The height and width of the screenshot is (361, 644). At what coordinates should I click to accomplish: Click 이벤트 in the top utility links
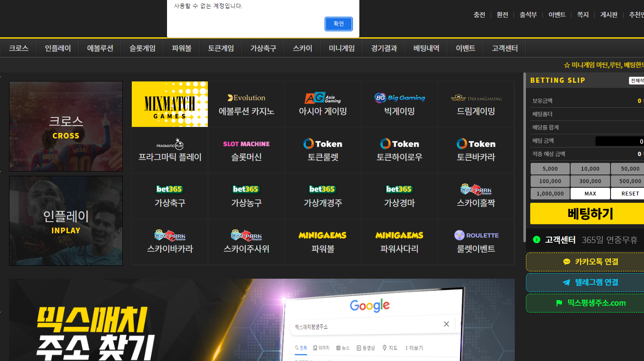click(557, 15)
